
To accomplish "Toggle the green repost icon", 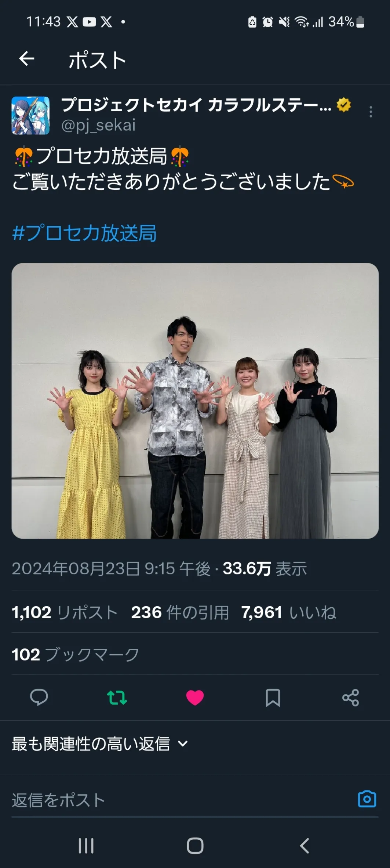I will [x=117, y=697].
